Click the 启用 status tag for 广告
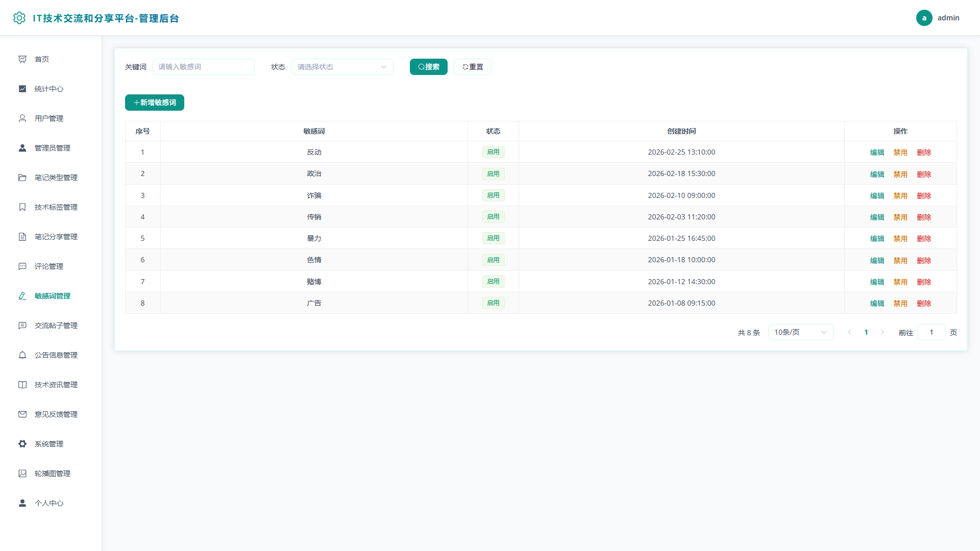Screen dimensions: 980x551 pos(494,303)
